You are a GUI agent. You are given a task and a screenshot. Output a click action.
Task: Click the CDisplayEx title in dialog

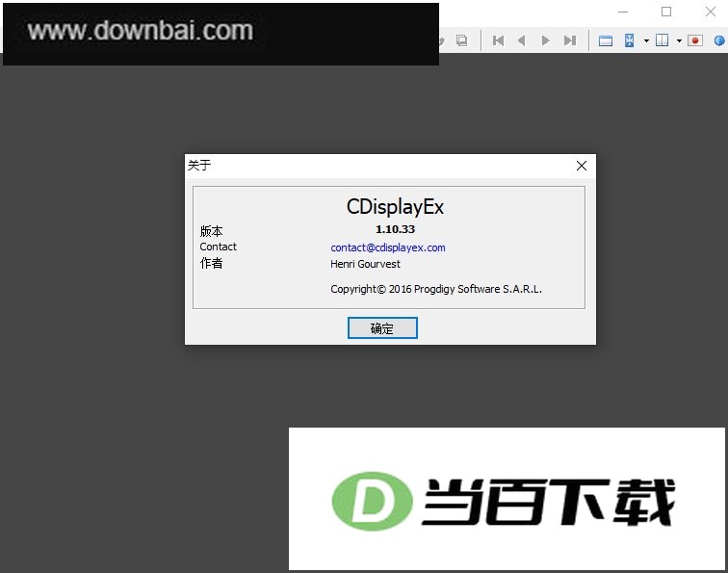tap(395, 207)
